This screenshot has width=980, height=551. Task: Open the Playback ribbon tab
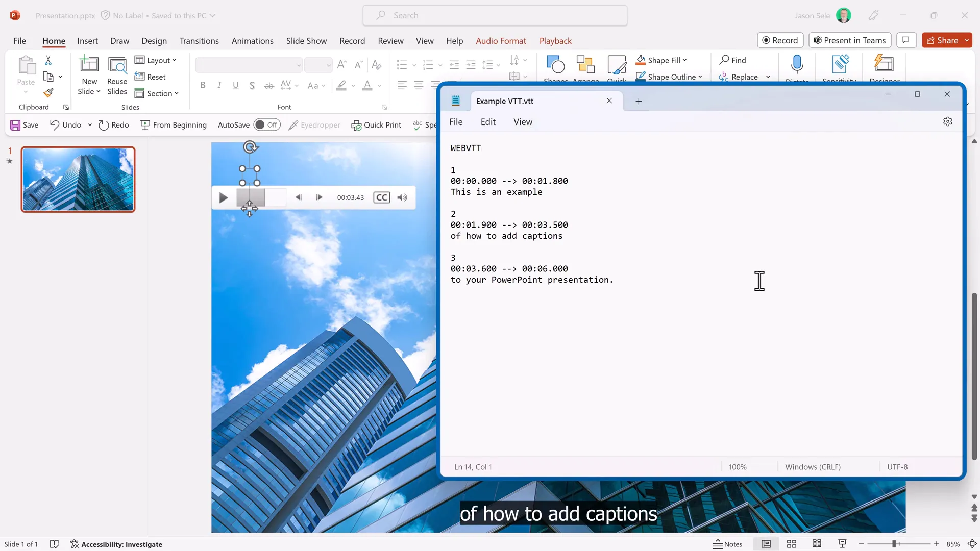pos(555,41)
